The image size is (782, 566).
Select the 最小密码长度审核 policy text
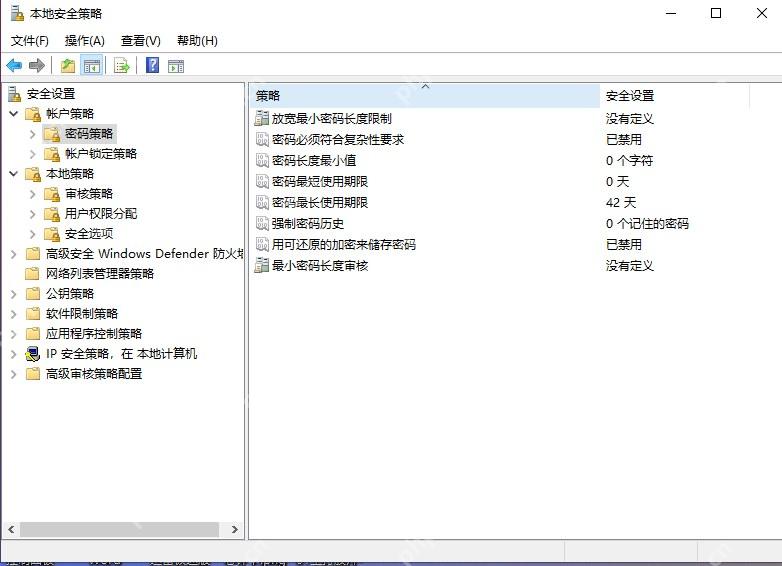click(x=320, y=265)
